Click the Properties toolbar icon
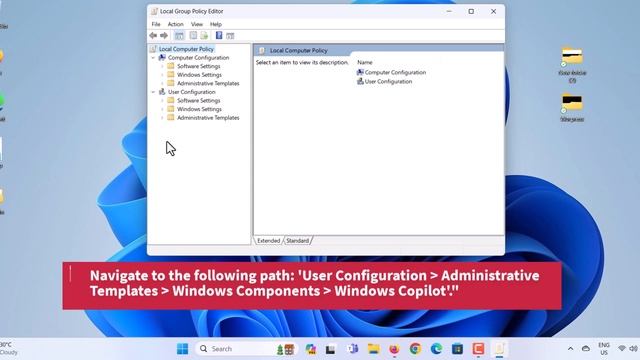The width and height of the screenshot is (640, 360). tap(193, 36)
